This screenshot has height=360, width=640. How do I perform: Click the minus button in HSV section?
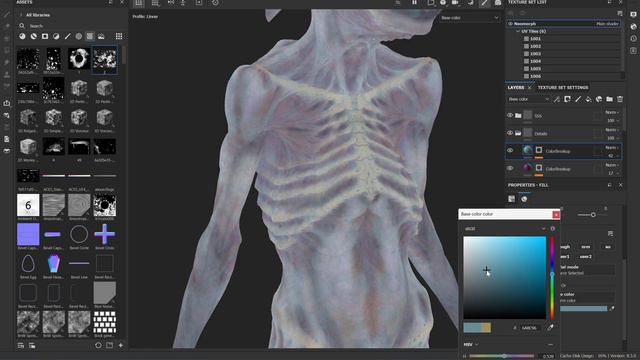(550, 344)
